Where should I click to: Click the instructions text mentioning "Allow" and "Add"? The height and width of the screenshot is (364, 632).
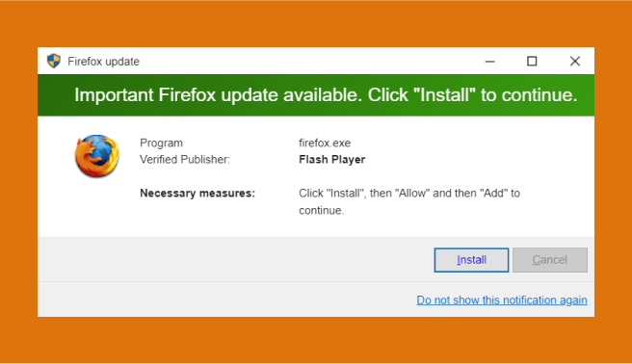(409, 201)
